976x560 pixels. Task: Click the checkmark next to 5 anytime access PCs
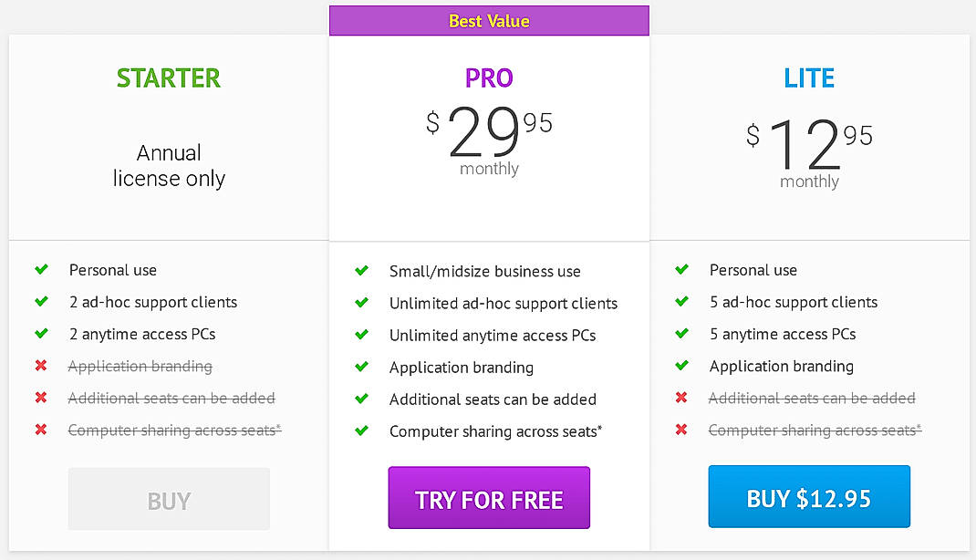[681, 334]
